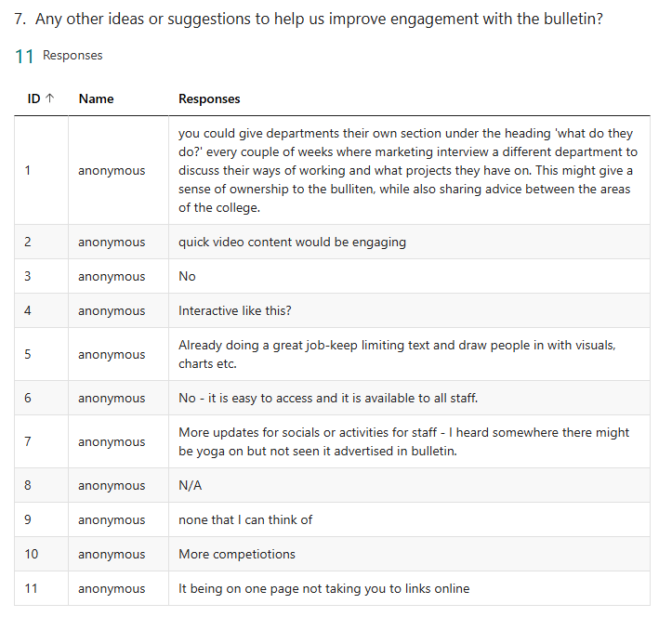672x617 pixels.
Task: Click the 'N/A' response cell
Action: tap(191, 486)
